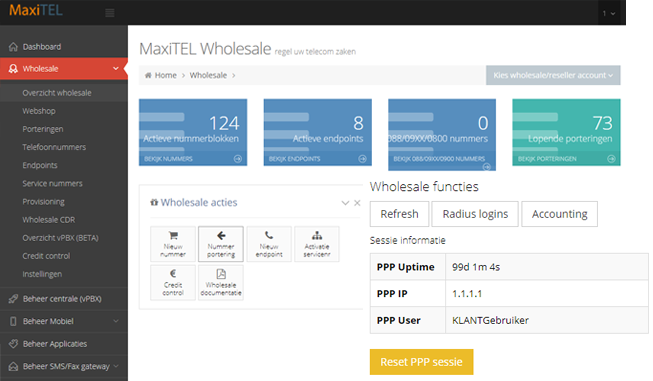
Task: Click the Wholesale functies heading
Action: (424, 187)
